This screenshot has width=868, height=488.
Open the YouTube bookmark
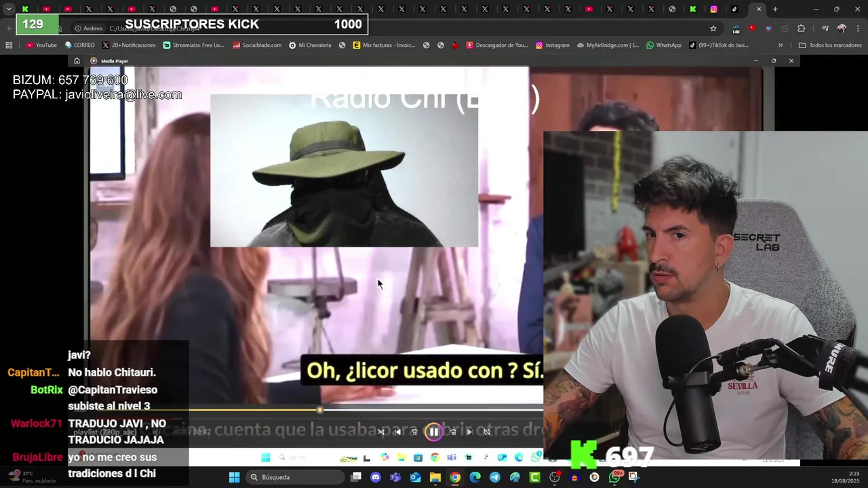coord(41,45)
